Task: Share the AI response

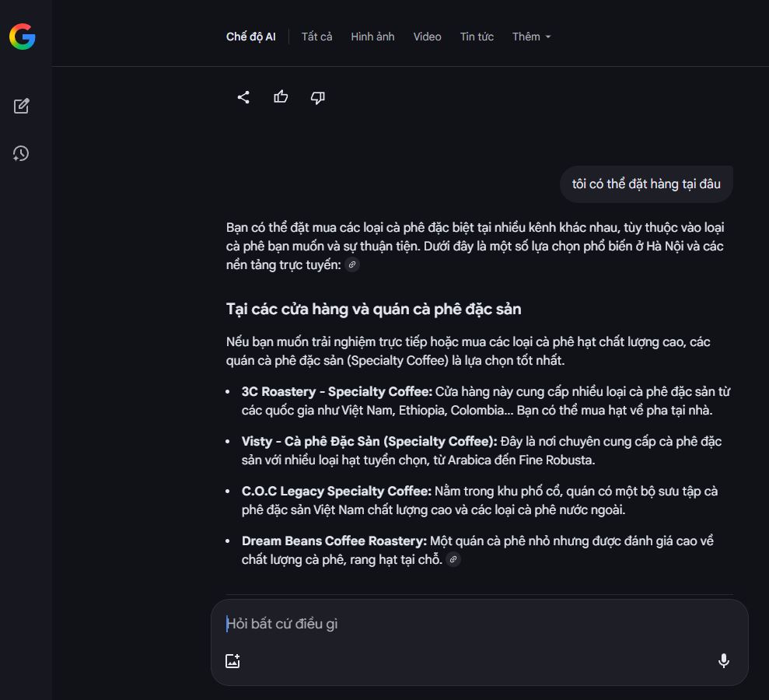Action: pos(243,97)
